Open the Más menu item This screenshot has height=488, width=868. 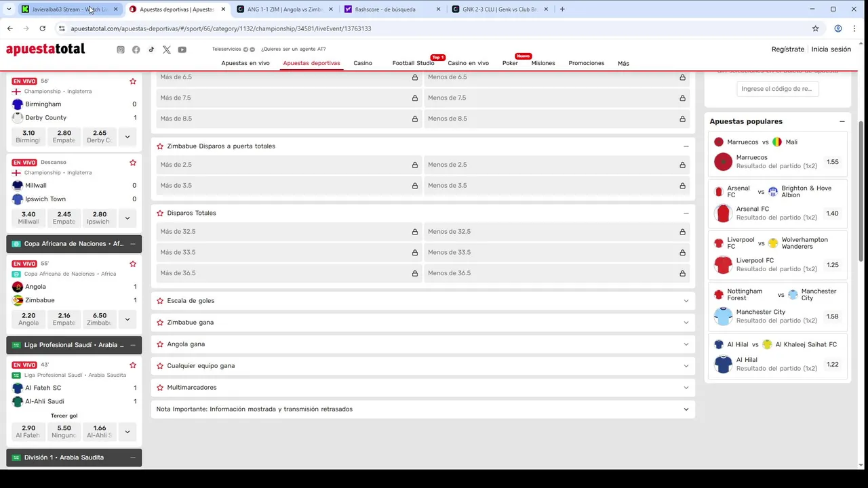tap(623, 63)
